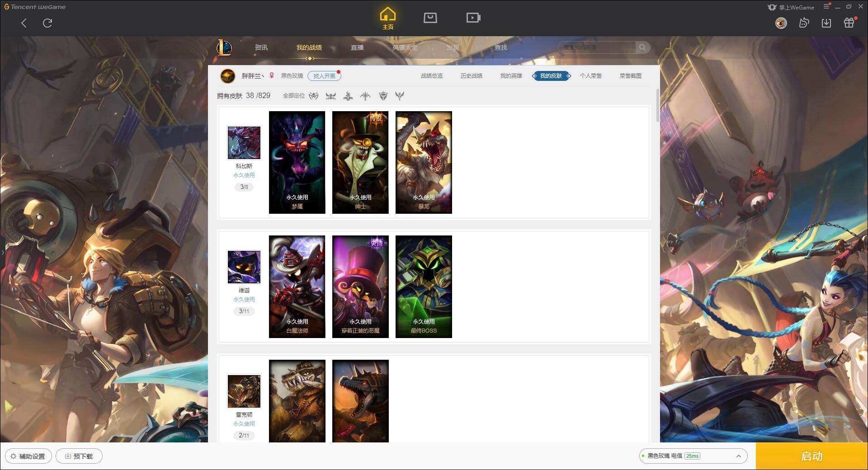Open the video player icon in top bar
Image resolution: width=868 pixels, height=470 pixels.
point(473,18)
